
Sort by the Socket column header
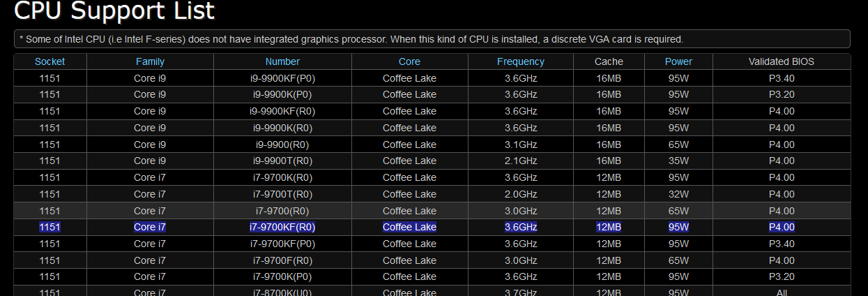[50, 61]
